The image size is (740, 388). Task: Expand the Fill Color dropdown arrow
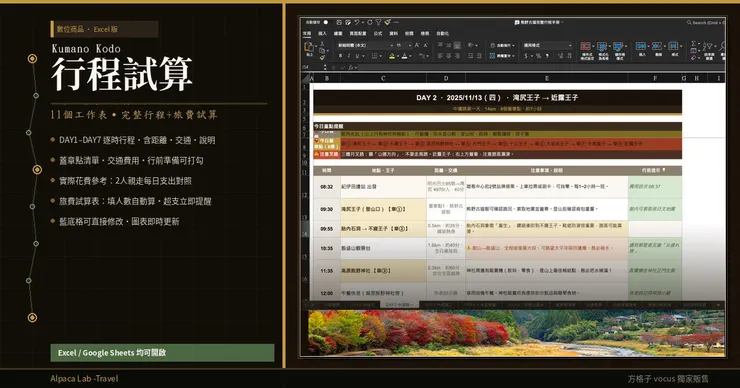pos(398,56)
